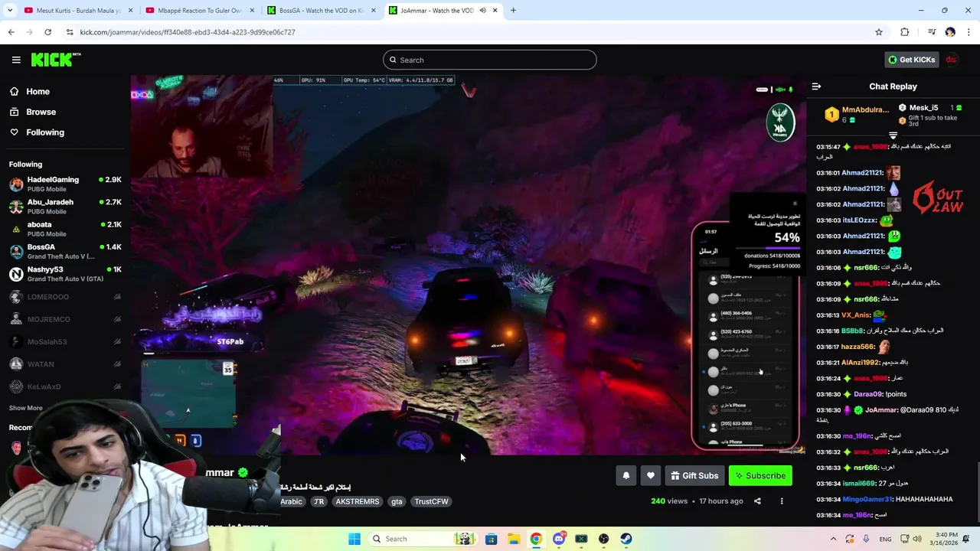Open Steam from taskbar
This screenshot has width=980, height=551.
[x=626, y=539]
